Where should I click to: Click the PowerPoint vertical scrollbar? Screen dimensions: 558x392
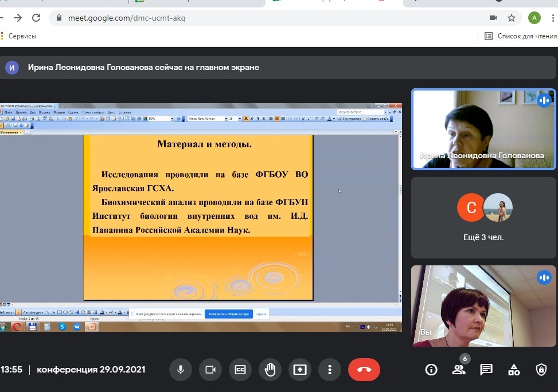click(x=400, y=213)
